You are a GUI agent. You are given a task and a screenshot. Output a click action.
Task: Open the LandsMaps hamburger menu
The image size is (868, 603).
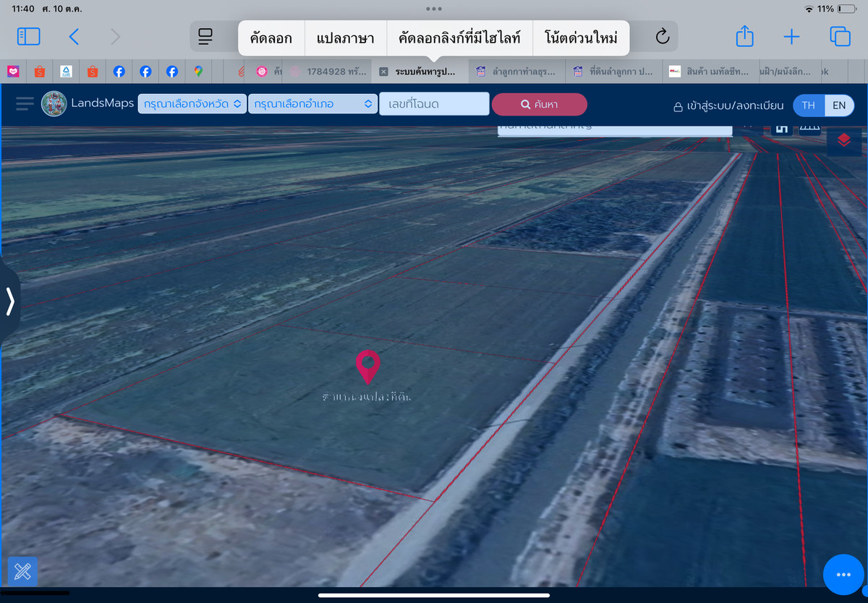point(25,104)
